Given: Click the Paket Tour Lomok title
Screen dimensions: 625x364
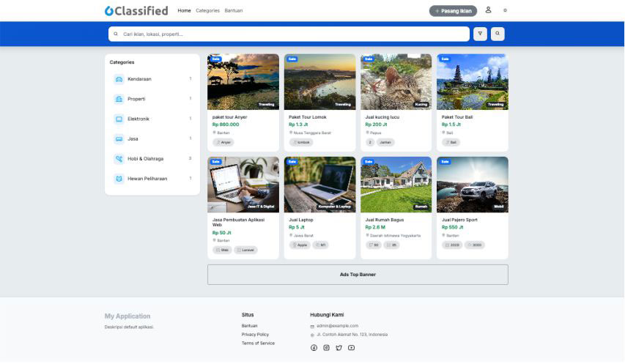Looking at the screenshot, I should 307,117.
